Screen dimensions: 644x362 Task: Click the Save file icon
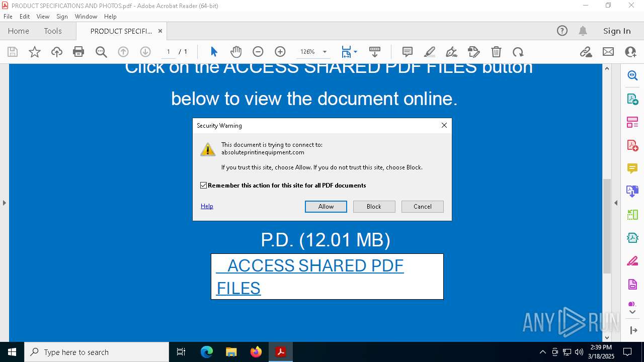tap(13, 52)
